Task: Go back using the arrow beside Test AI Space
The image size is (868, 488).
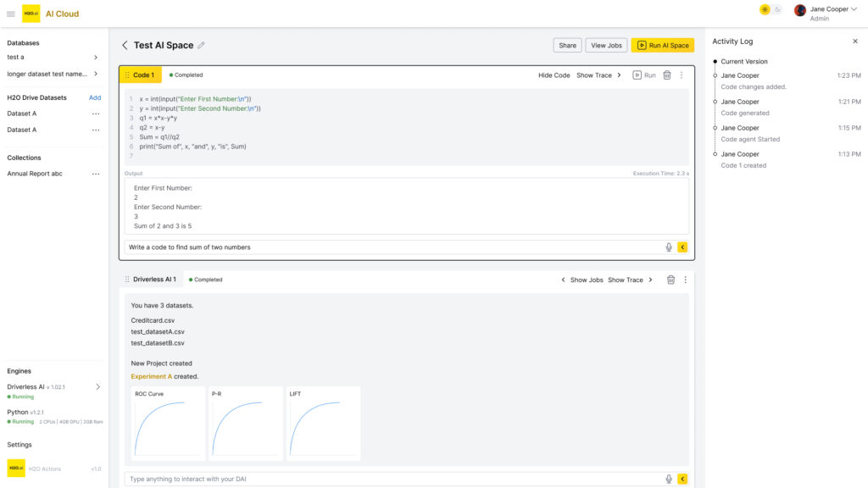Action: (125, 46)
